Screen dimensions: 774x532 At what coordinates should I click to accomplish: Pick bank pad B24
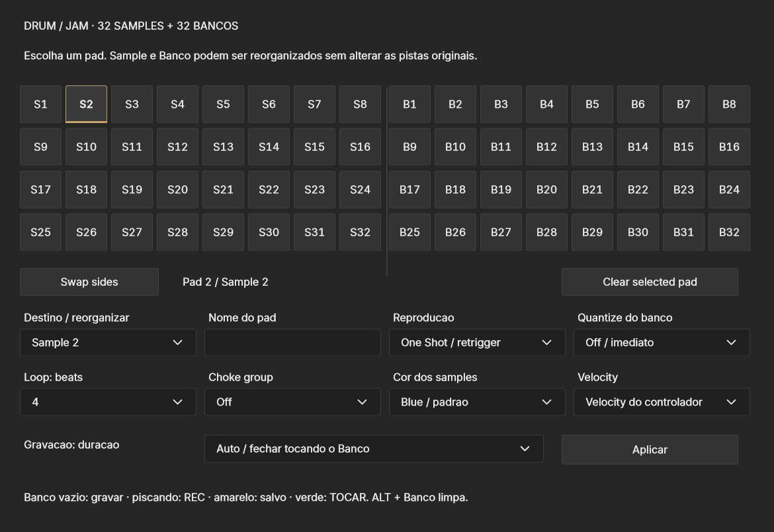(x=729, y=190)
